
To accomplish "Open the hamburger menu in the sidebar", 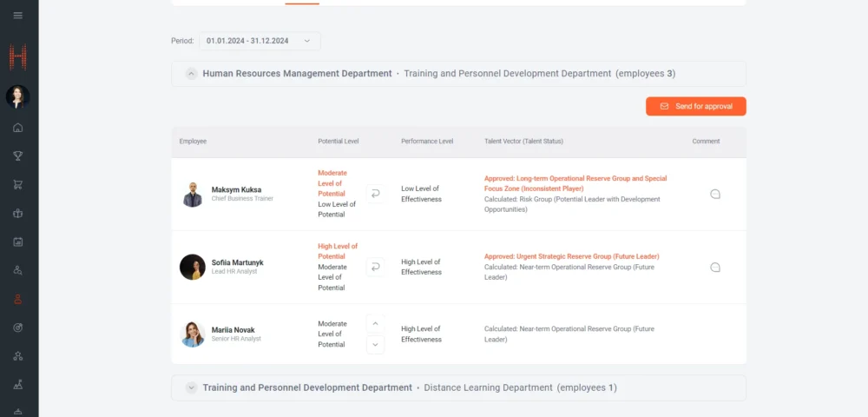I will pos(18,16).
